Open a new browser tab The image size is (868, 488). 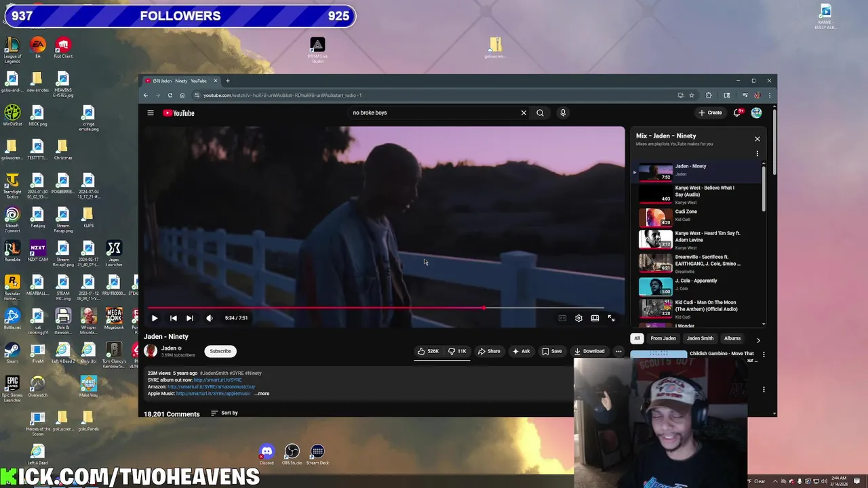coord(228,81)
